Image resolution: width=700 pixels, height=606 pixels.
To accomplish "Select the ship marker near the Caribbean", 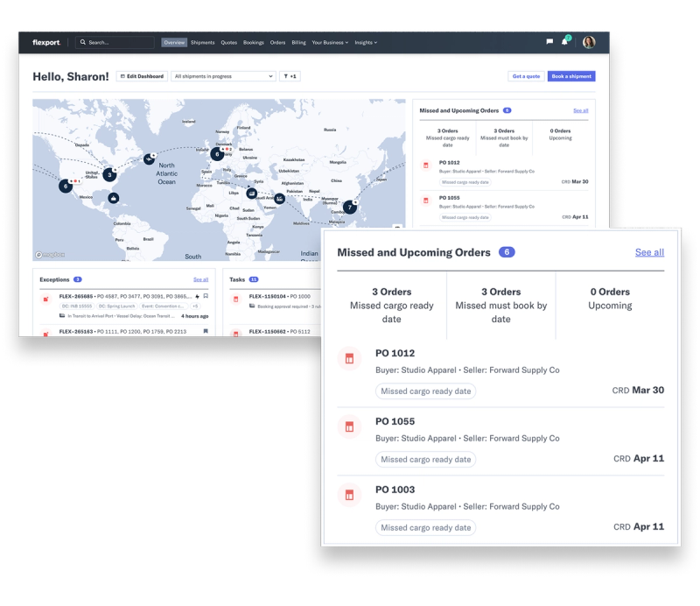I will (114, 198).
